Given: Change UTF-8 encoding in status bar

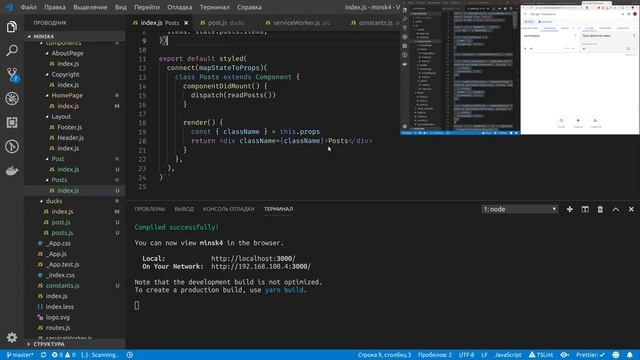Looking at the screenshot, I should (x=466, y=355).
